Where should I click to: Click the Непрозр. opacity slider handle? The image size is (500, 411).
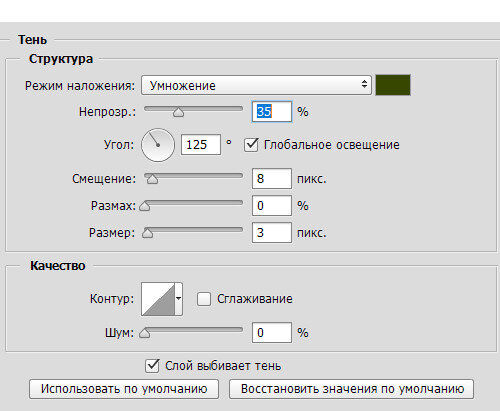179,112
